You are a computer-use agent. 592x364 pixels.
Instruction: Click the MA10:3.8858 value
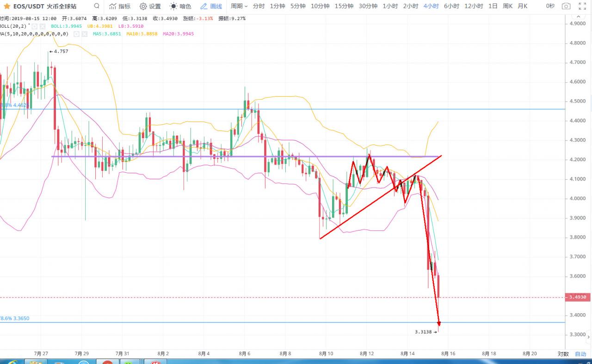coord(142,34)
